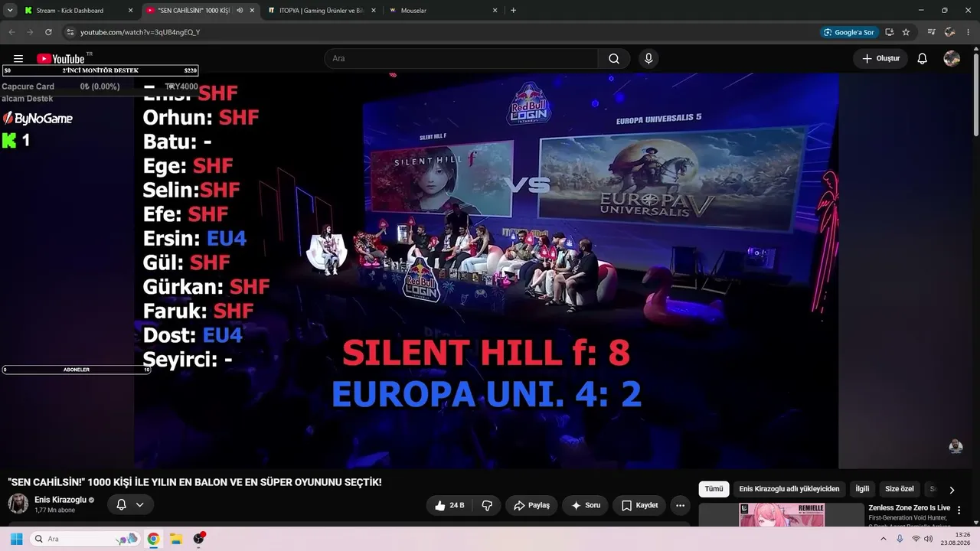Image resolution: width=980 pixels, height=551 pixels.
Task: Reload the YouTube page
Action: 48,32
